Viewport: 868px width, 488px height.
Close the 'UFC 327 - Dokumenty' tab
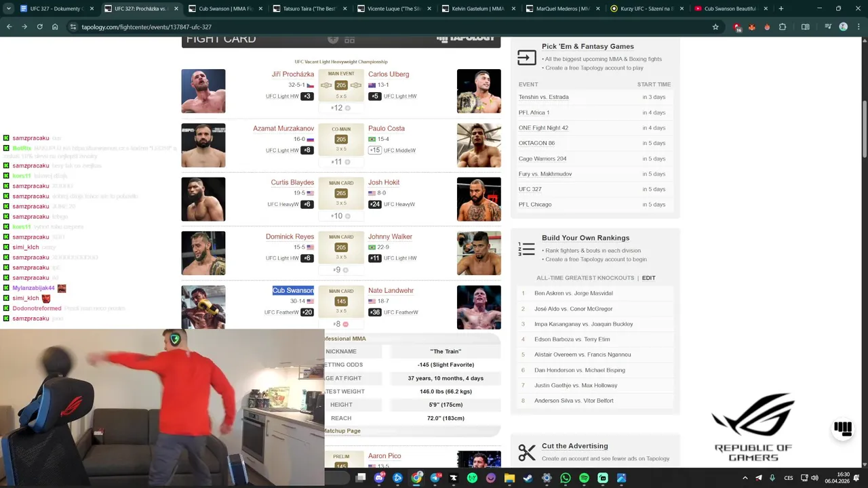pos(92,9)
